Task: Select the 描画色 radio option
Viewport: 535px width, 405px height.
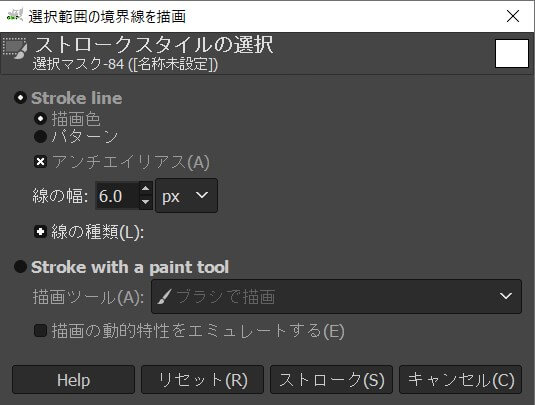Action: pos(40,119)
